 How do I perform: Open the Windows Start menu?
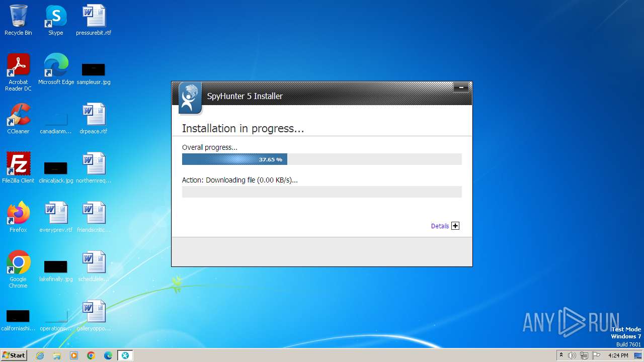click(14, 355)
